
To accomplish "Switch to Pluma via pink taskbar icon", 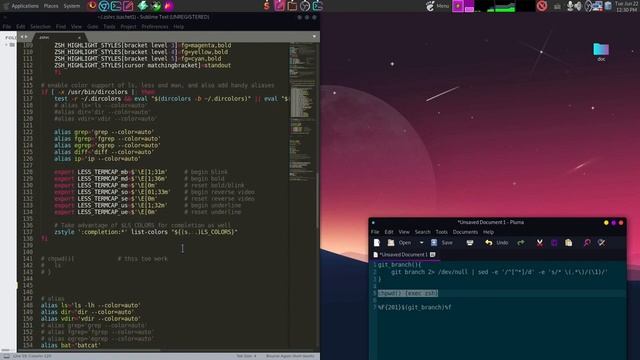I will pos(280,6).
